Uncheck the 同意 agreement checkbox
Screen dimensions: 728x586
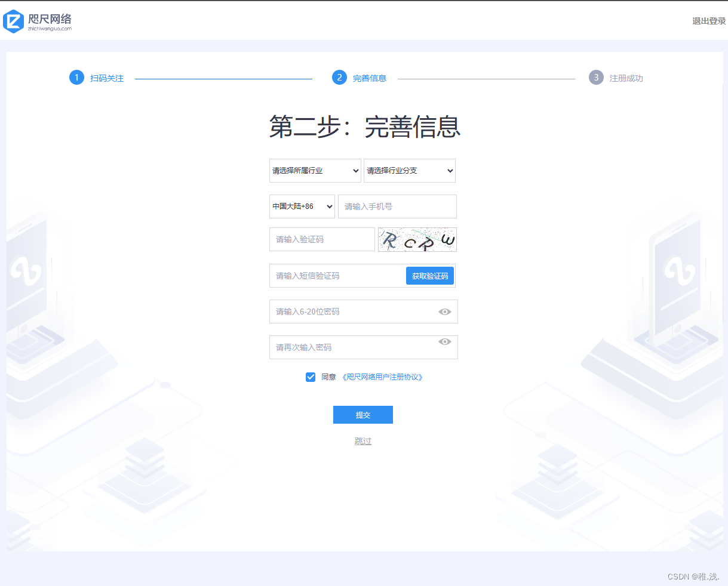tap(311, 377)
